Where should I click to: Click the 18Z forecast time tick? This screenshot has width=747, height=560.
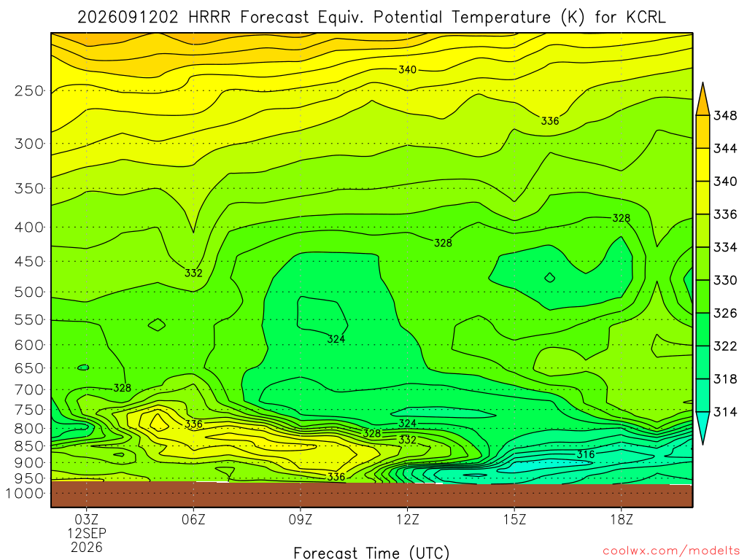click(x=622, y=519)
